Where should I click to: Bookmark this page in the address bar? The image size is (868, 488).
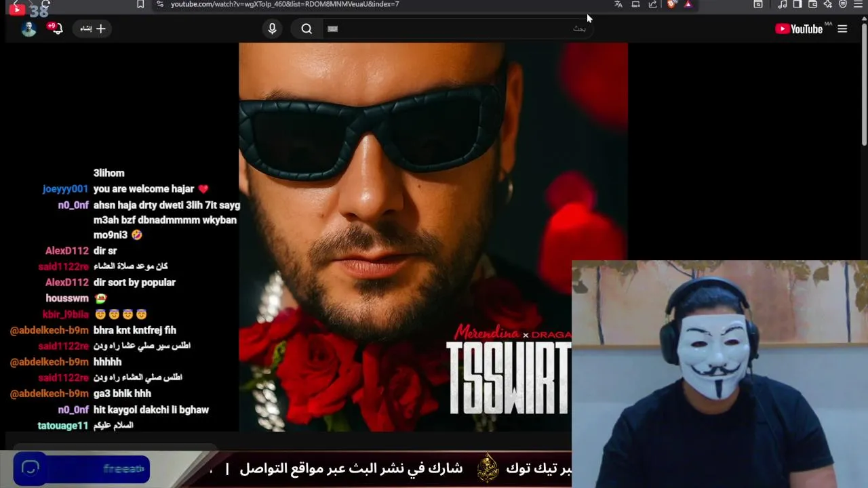140,4
